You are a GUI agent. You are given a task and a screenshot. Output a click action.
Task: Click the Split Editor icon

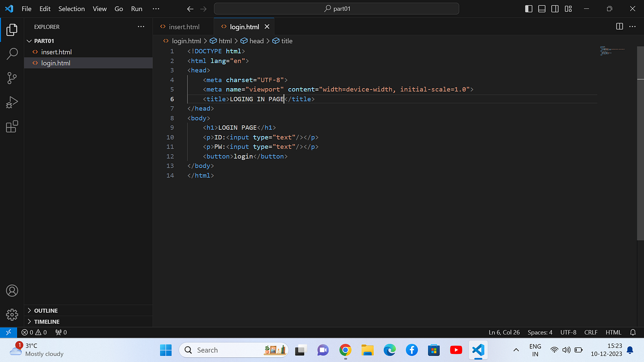(619, 26)
